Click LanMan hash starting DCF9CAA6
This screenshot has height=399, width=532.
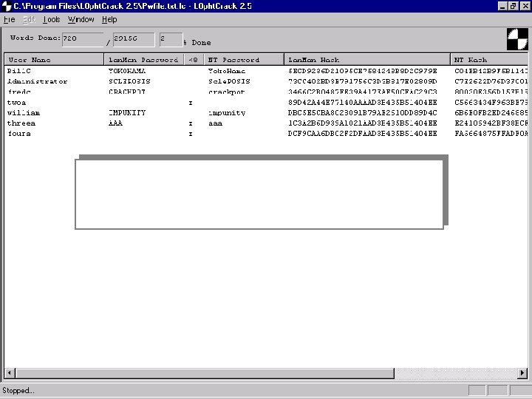[x=363, y=134]
